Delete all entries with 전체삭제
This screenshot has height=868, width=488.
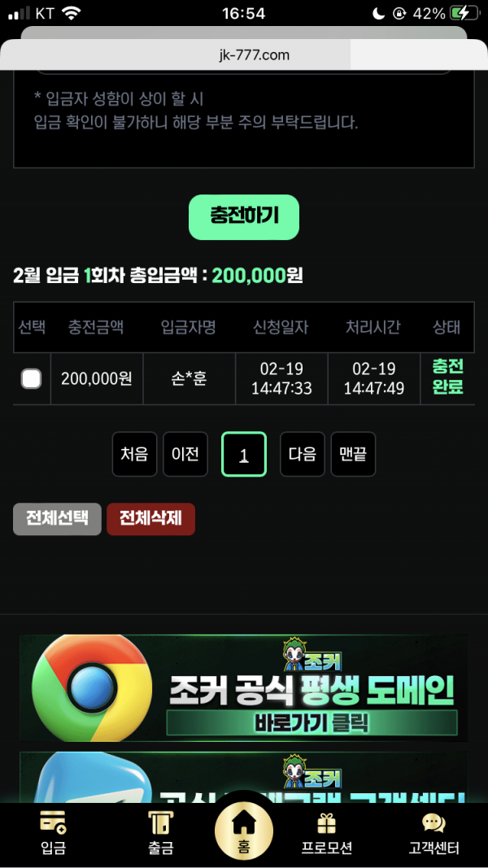coord(151,519)
